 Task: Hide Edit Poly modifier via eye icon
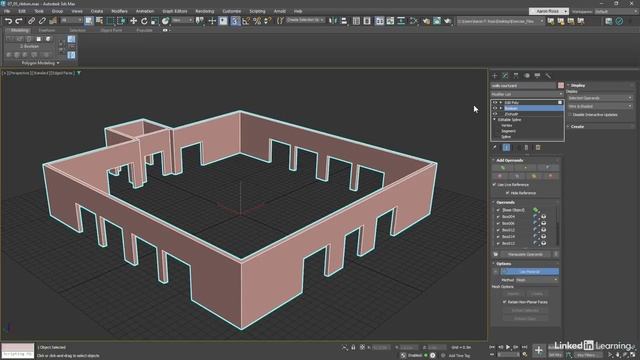pyautogui.click(x=495, y=102)
